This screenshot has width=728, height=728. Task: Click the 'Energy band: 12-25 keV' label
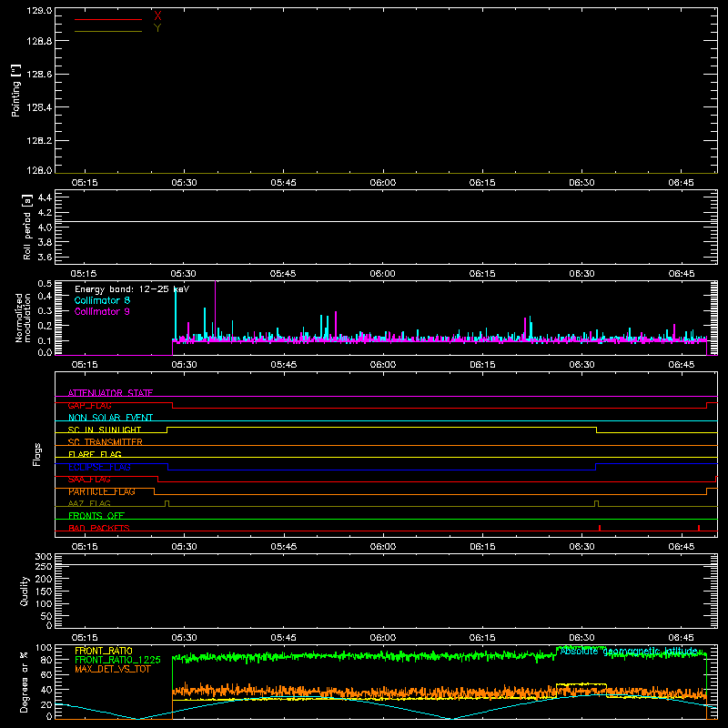click(132, 289)
